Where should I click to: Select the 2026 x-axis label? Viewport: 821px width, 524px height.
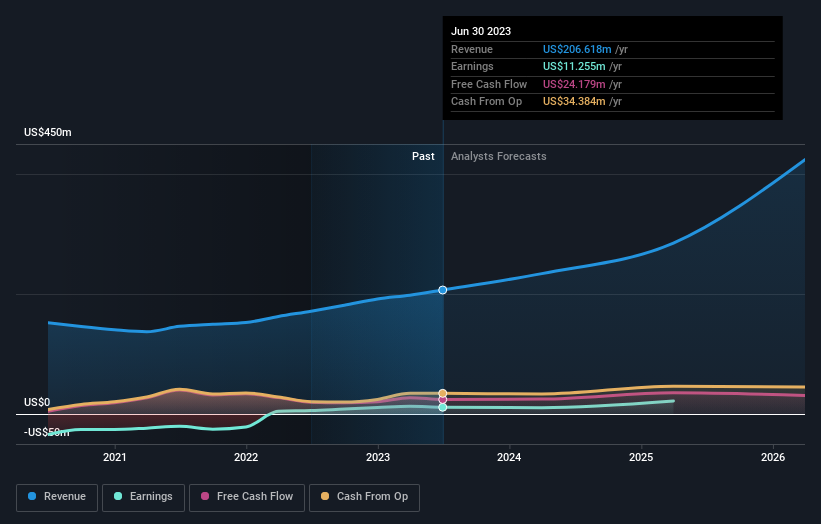tap(773, 457)
